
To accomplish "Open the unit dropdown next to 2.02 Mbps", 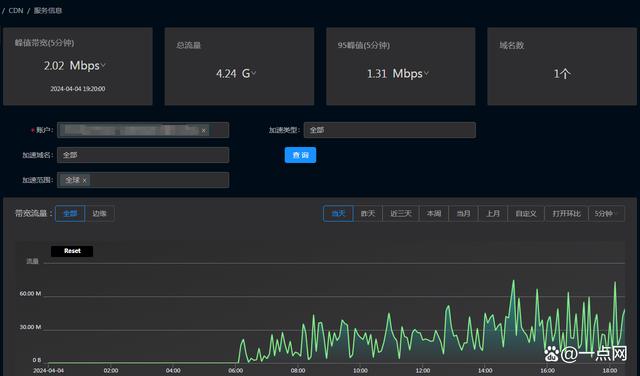I will [103, 65].
